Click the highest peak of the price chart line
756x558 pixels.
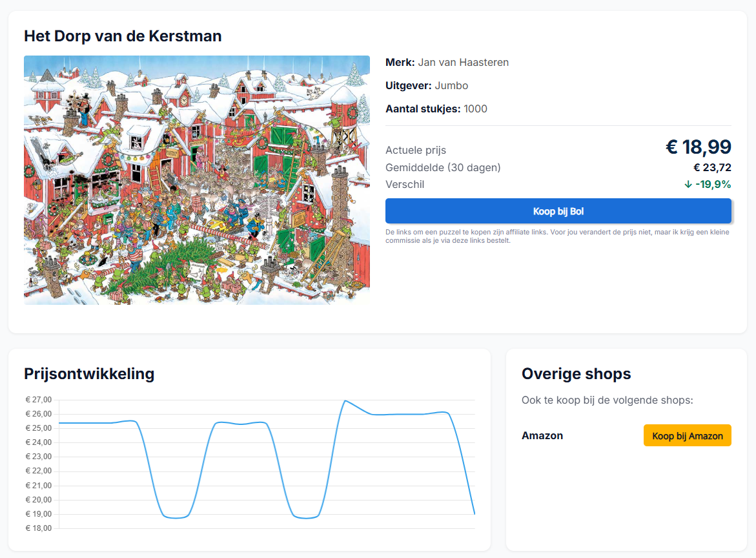point(344,401)
